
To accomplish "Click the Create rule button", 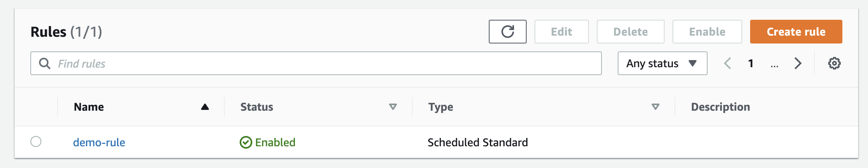I will tap(796, 32).
